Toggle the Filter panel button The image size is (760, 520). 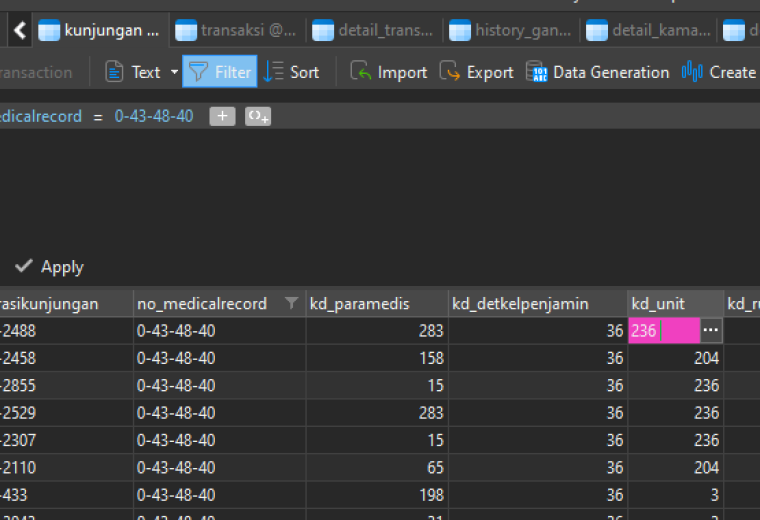pyautogui.click(x=220, y=72)
